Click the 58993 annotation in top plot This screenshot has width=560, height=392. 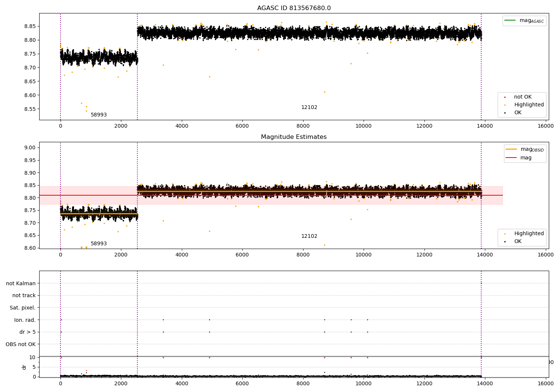pyautogui.click(x=99, y=115)
